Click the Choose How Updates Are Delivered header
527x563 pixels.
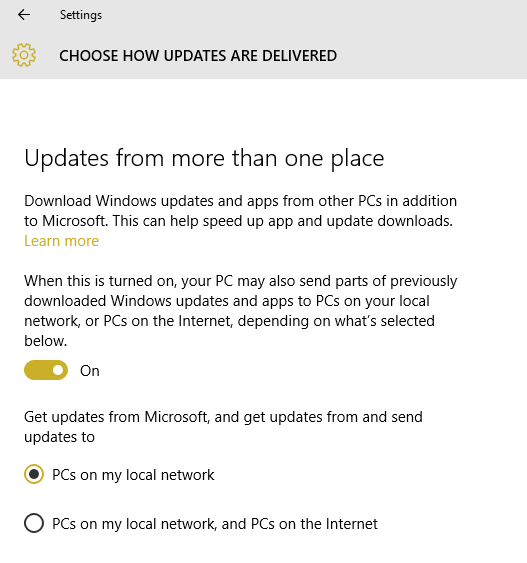(x=198, y=56)
